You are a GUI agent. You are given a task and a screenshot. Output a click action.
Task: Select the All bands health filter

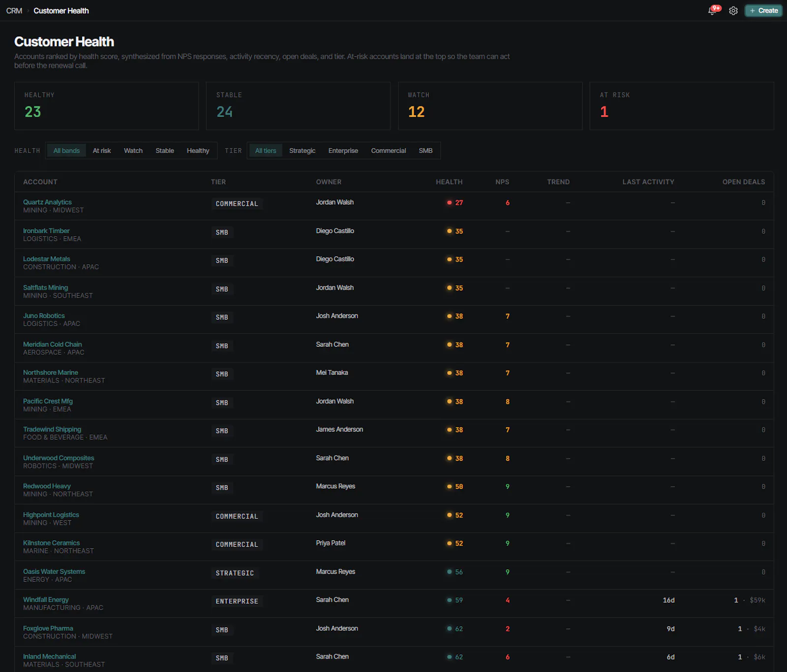pos(66,151)
